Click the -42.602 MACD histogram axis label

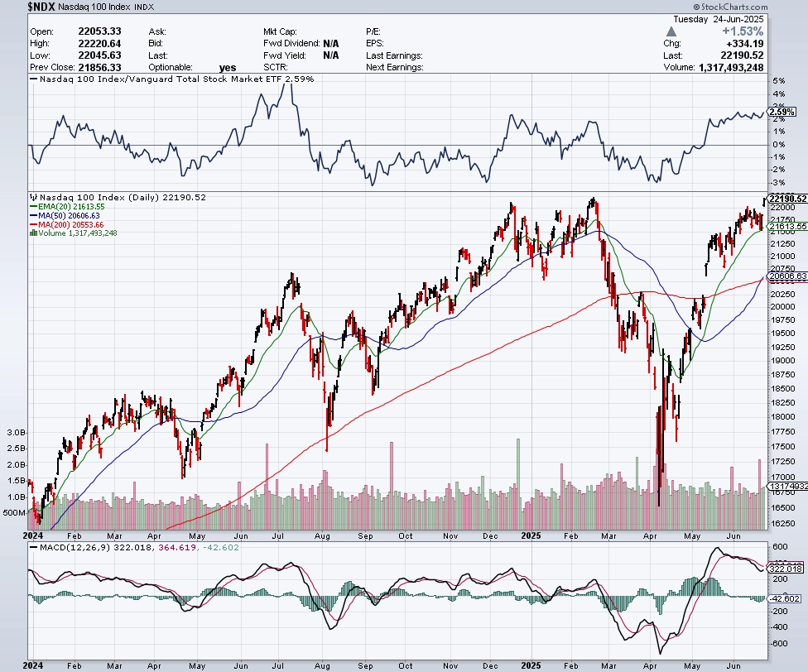coord(785,598)
